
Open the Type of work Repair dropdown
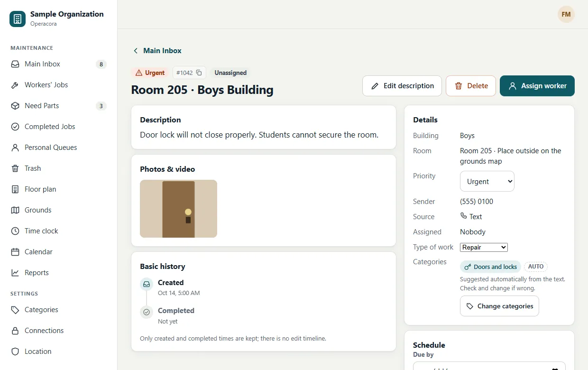(484, 247)
